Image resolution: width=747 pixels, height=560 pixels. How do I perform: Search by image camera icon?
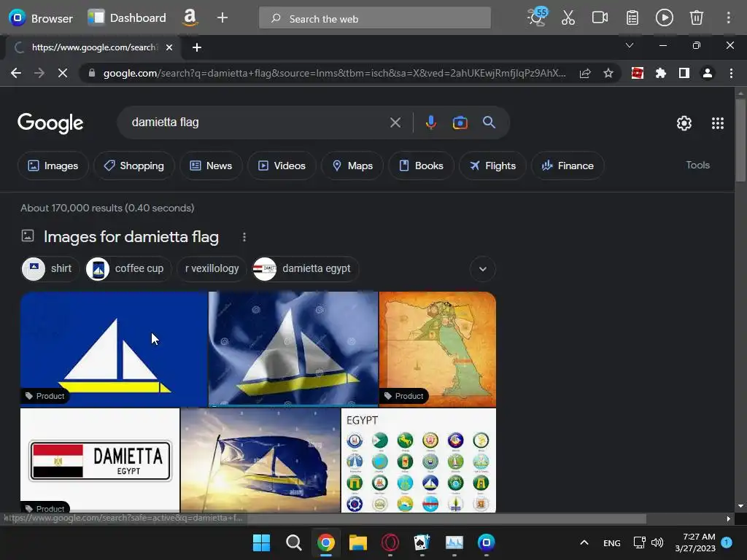pyautogui.click(x=460, y=122)
